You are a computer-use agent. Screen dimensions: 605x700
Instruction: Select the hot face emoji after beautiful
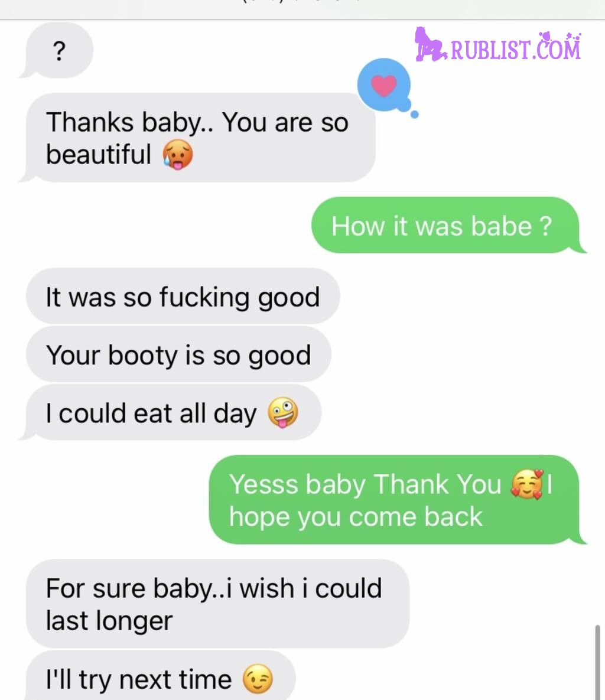point(178,155)
